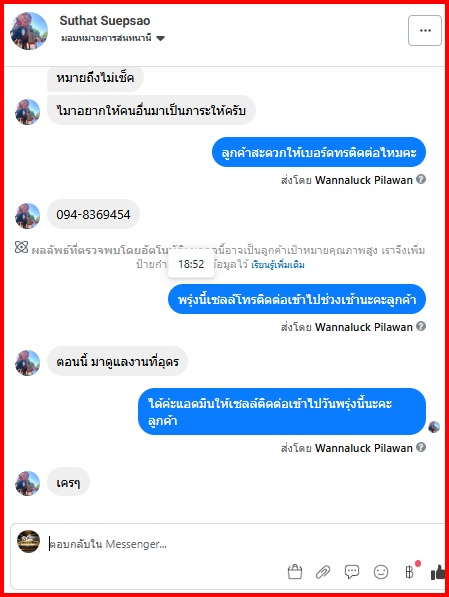
Task: Click the page avatar beside reply box
Action: tap(28, 541)
